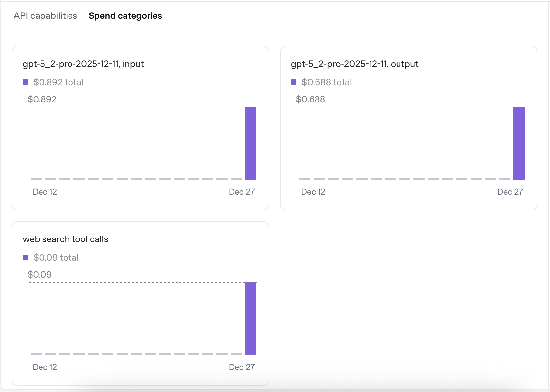
Task: Click the Dec 12 label in input chart
Action: click(x=45, y=192)
